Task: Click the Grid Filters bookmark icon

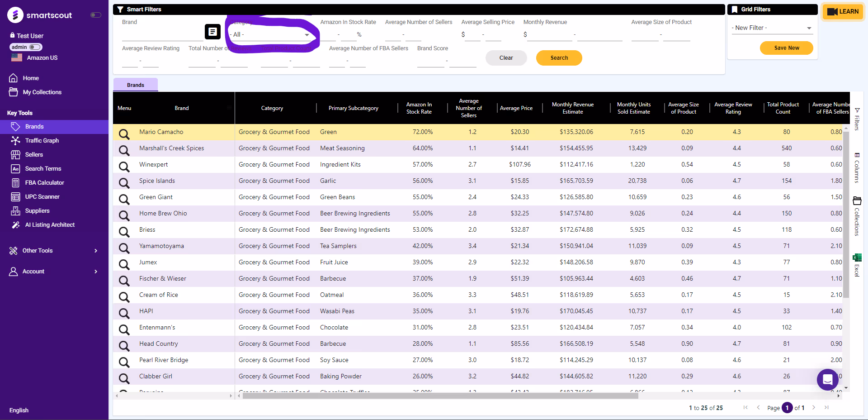Action: pos(735,10)
